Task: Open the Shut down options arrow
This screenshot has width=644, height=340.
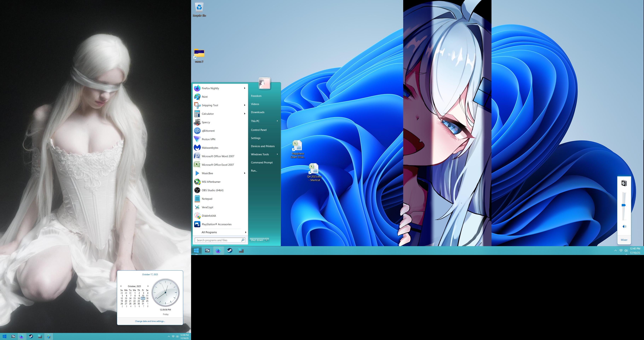Action: [x=267, y=240]
